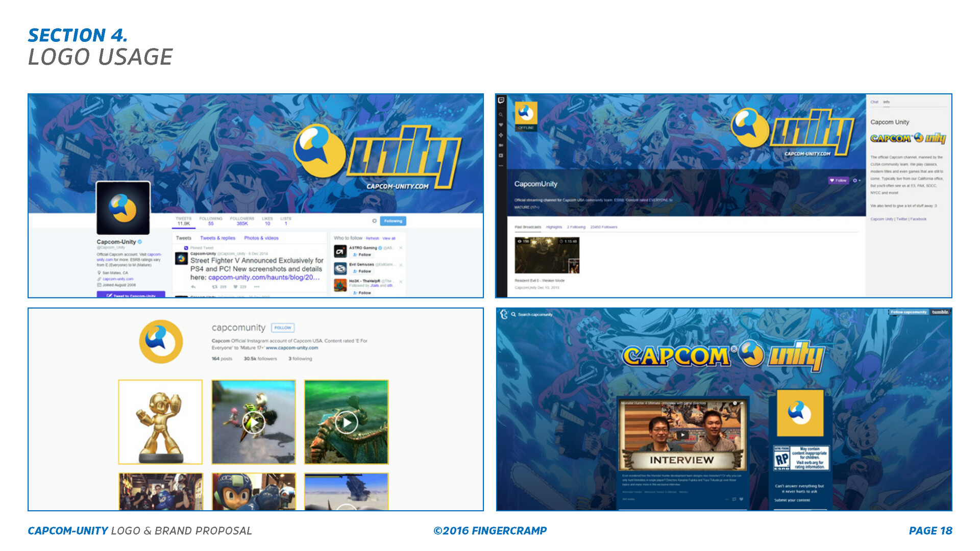
Task: Open the Twitch Highlights tab
Action: click(x=554, y=227)
